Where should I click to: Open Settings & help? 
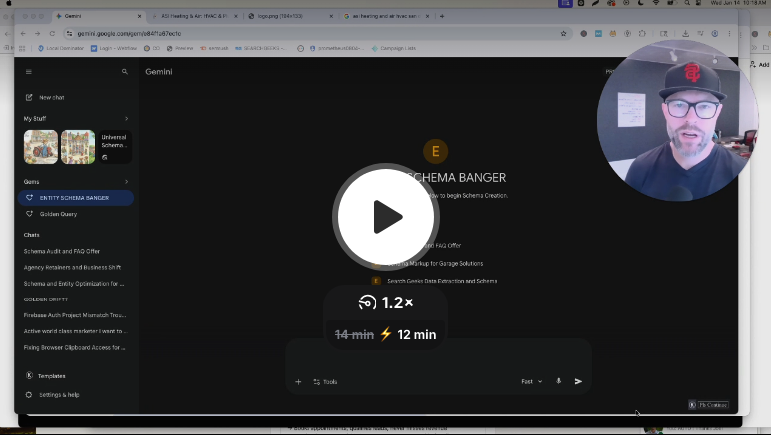pyautogui.click(x=52, y=395)
